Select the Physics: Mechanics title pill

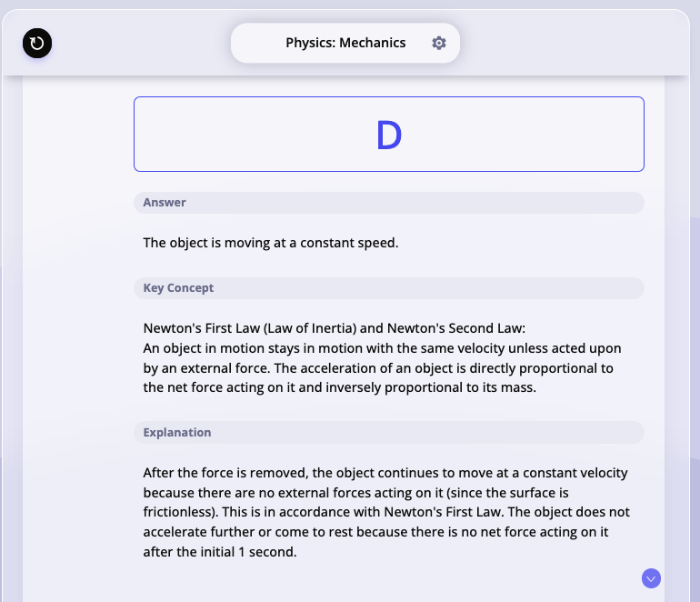(345, 43)
